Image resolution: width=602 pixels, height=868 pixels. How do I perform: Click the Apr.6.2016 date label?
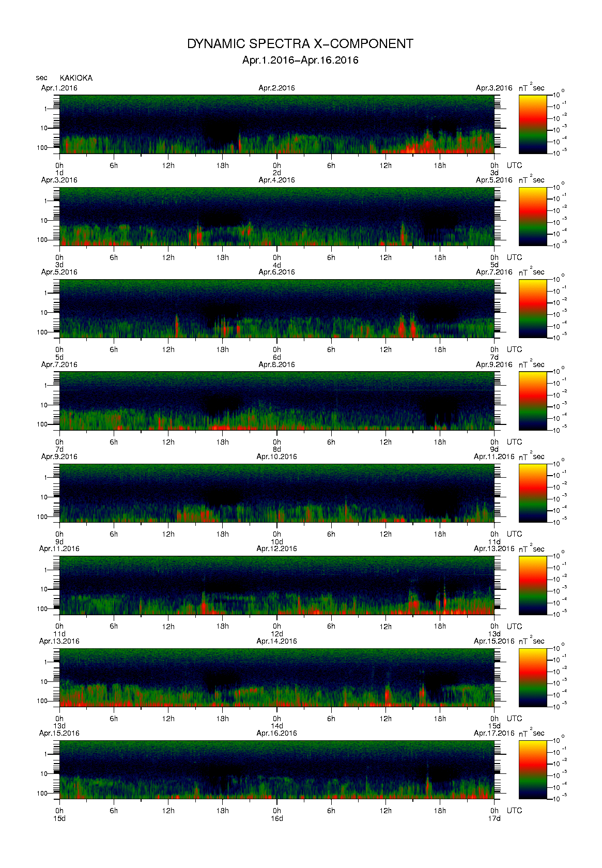coord(277,272)
